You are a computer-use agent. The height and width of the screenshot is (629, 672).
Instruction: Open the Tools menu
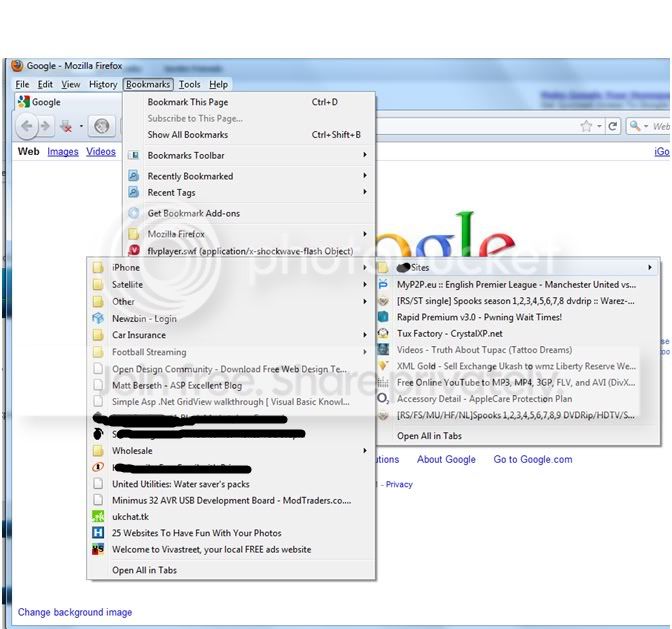189,84
